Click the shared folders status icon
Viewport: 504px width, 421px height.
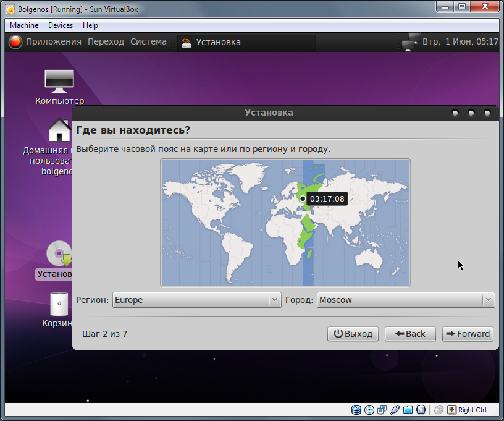(x=408, y=410)
